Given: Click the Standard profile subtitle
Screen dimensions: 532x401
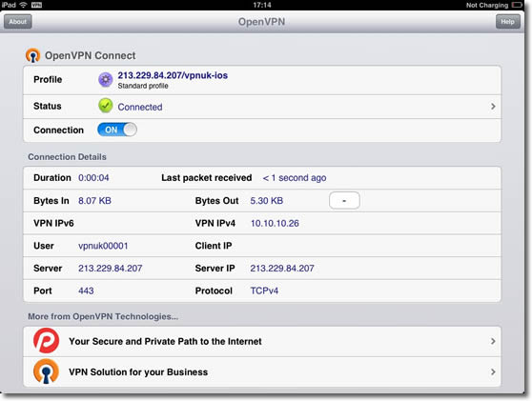Looking at the screenshot, I should coord(143,86).
